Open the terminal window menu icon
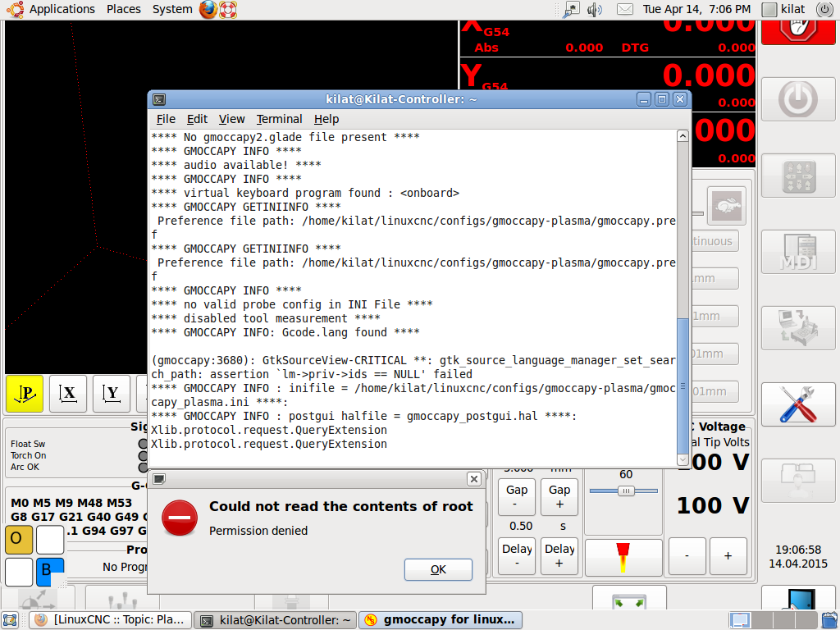Viewport: 840px width, 630px height. [x=159, y=99]
